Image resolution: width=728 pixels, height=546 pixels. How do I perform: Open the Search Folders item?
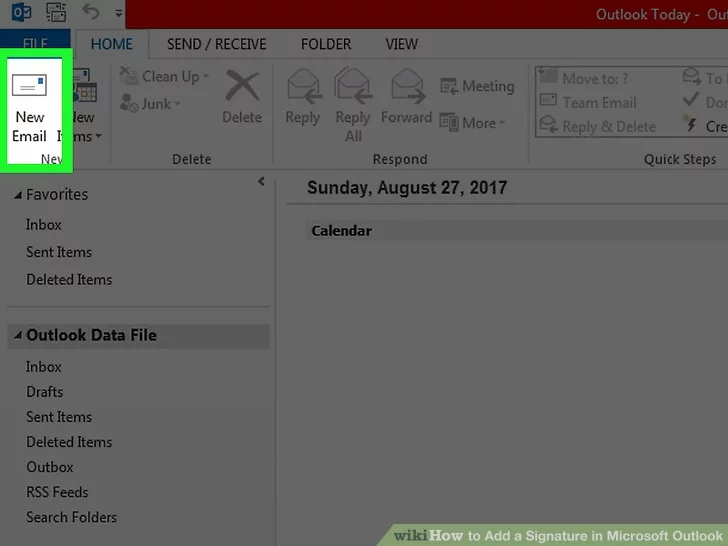pos(72,517)
